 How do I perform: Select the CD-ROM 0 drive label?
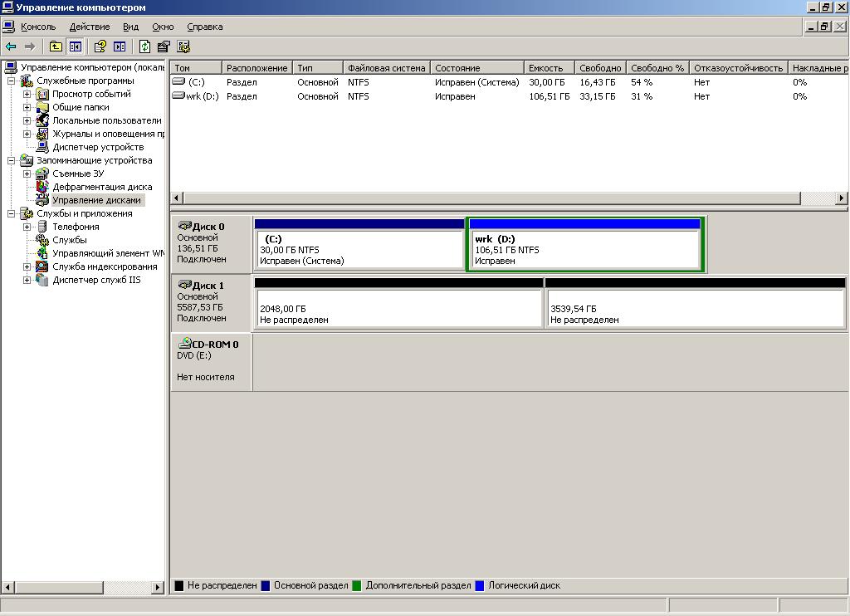[x=214, y=345]
